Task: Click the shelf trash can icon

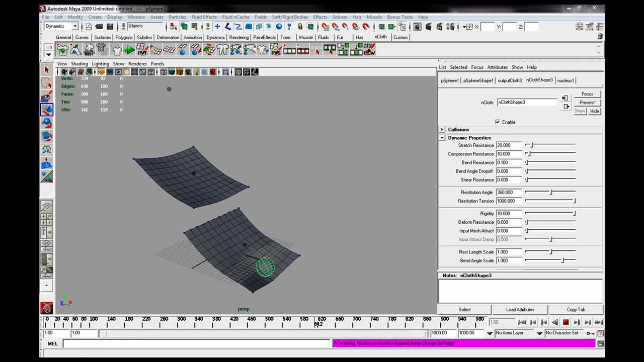Action: pos(600,37)
